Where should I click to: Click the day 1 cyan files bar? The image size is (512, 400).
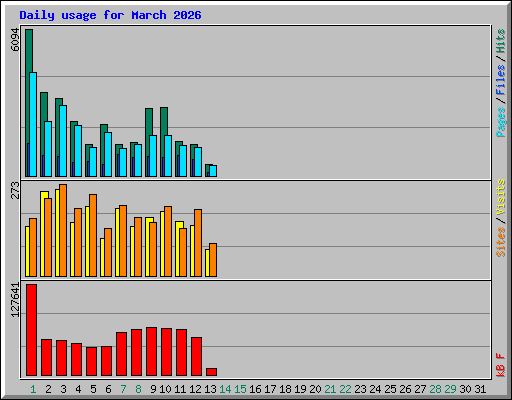pyautogui.click(x=33, y=124)
